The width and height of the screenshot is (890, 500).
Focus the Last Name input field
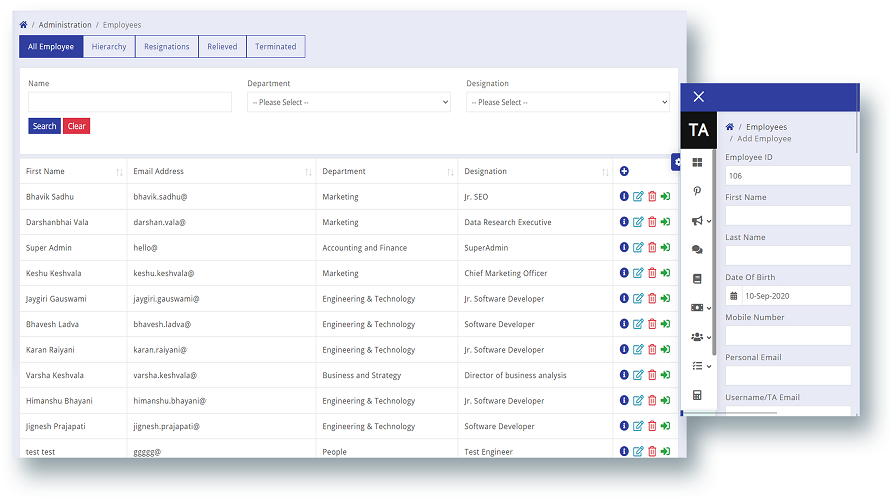(x=788, y=255)
